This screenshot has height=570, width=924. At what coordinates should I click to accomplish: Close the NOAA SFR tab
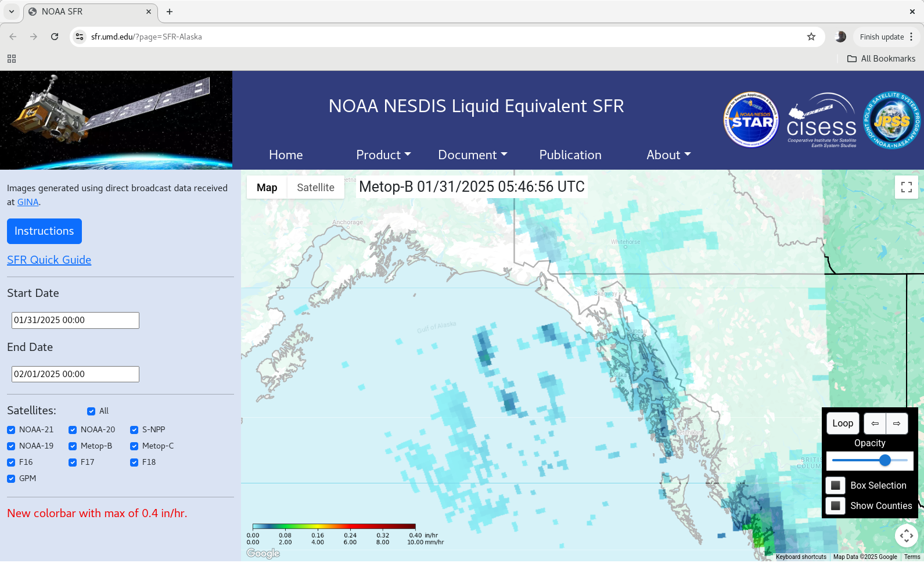click(x=149, y=12)
